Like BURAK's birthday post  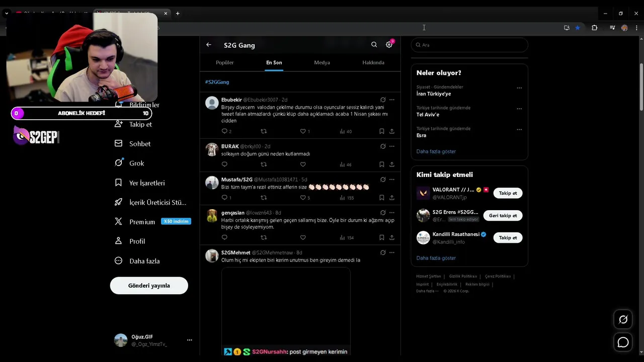303,164
